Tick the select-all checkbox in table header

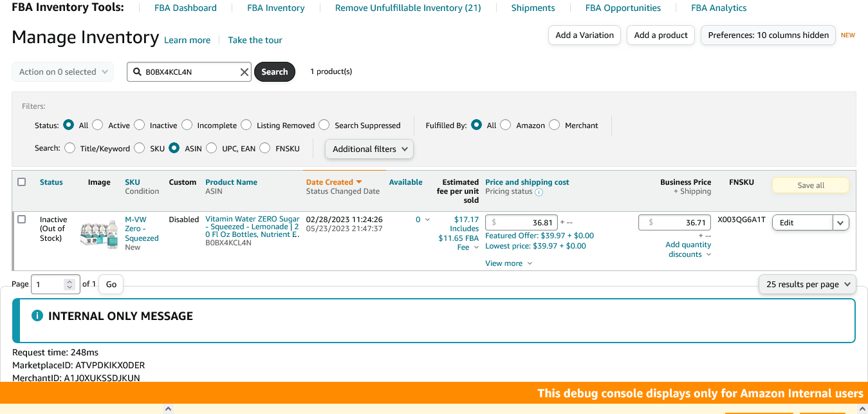22,182
